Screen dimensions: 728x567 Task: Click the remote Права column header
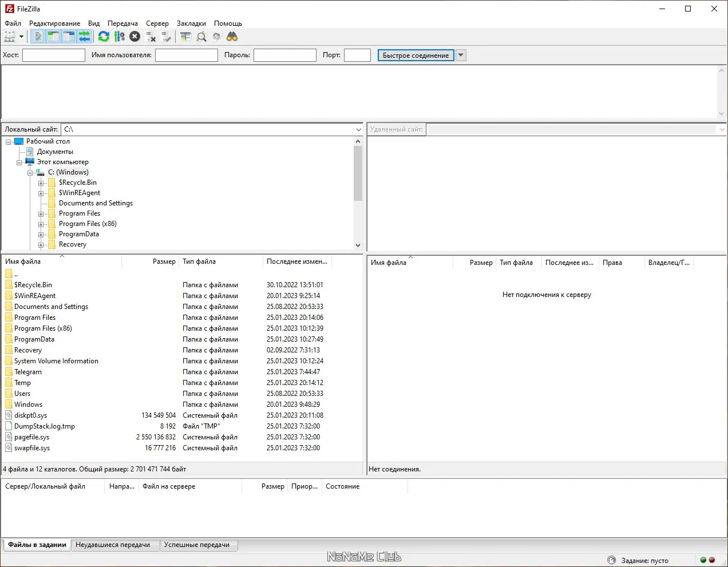coord(622,263)
